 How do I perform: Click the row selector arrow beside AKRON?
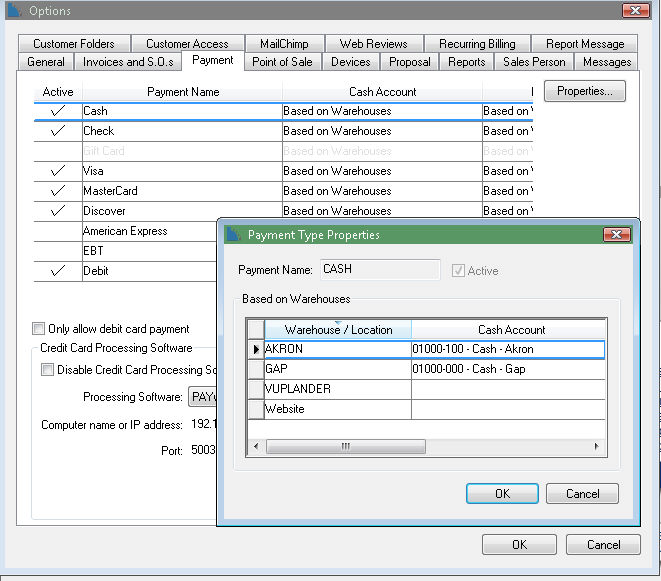tap(256, 350)
